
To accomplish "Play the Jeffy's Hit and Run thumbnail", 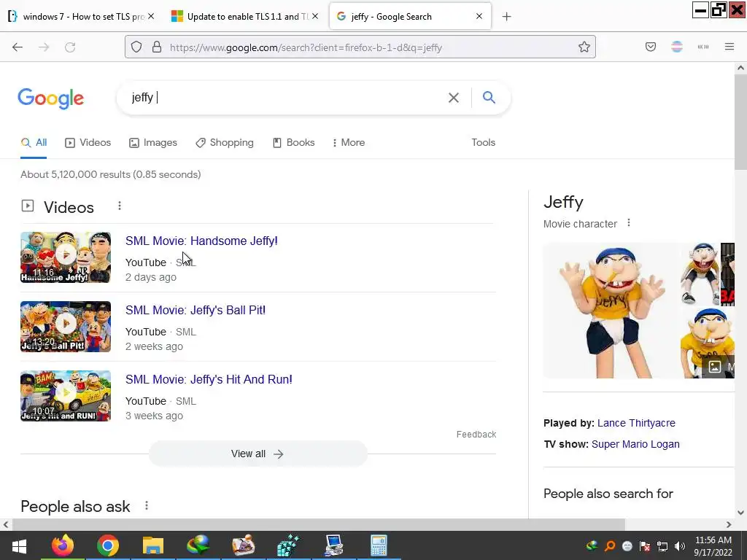I will coord(66,396).
